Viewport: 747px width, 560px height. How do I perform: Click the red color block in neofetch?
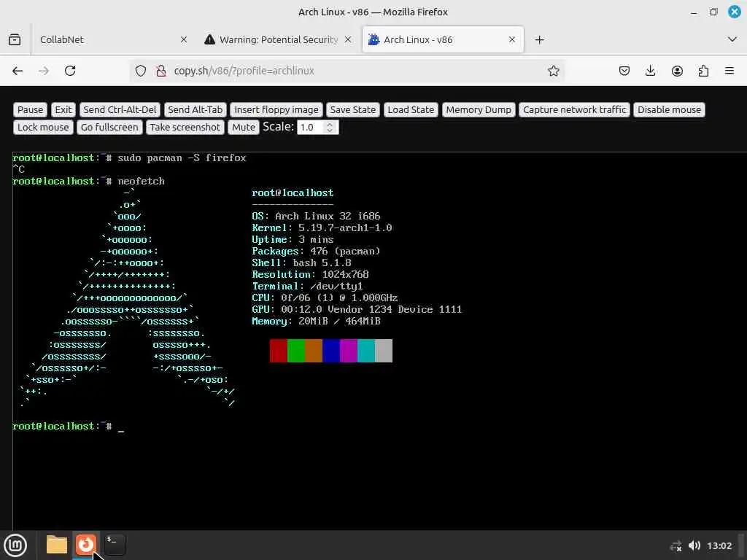(278, 351)
